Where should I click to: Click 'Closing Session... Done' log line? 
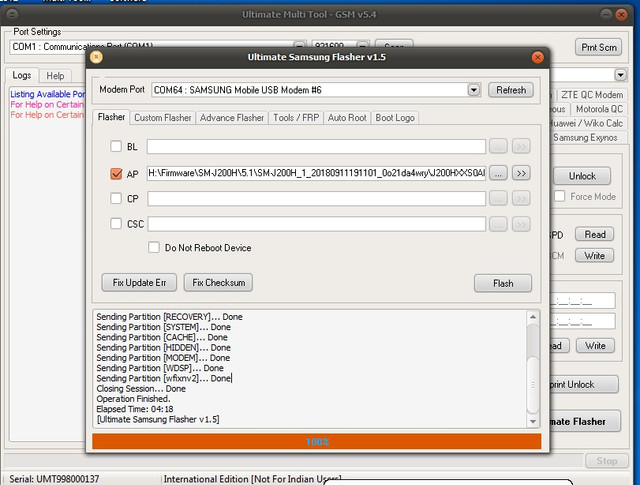[141, 388]
